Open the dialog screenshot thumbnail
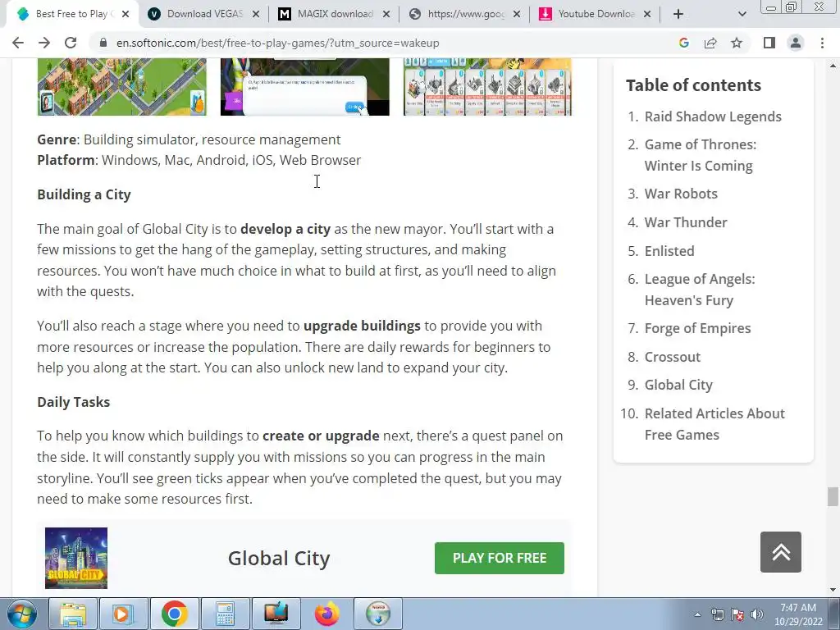This screenshot has width=840, height=630. [305, 87]
